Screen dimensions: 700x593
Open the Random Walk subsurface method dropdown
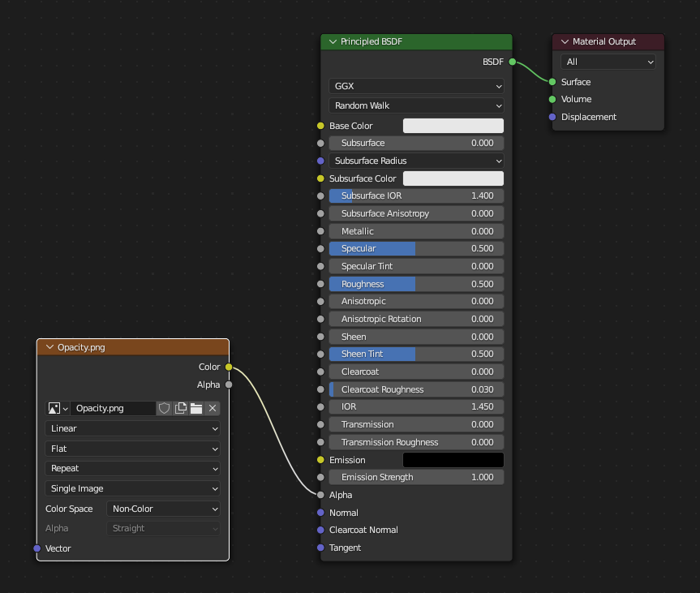416,105
